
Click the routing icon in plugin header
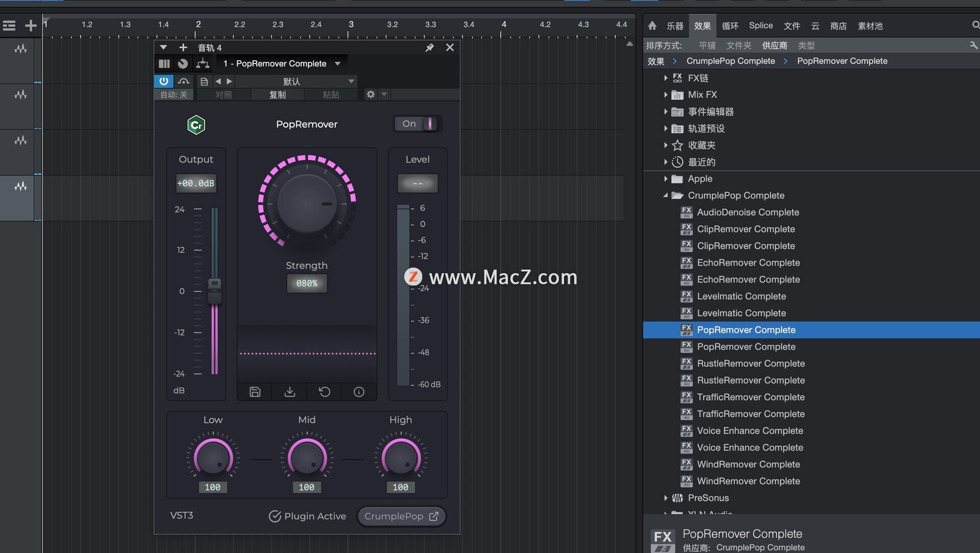click(x=203, y=63)
